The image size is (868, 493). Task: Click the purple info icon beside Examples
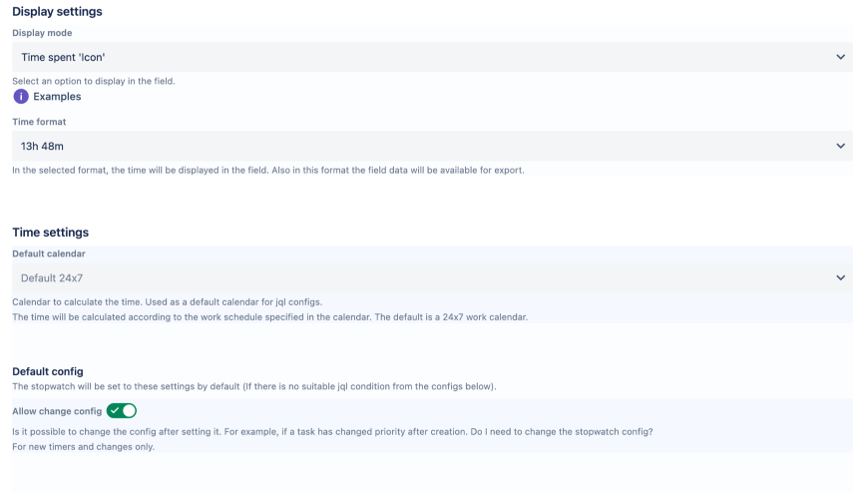pos(21,97)
